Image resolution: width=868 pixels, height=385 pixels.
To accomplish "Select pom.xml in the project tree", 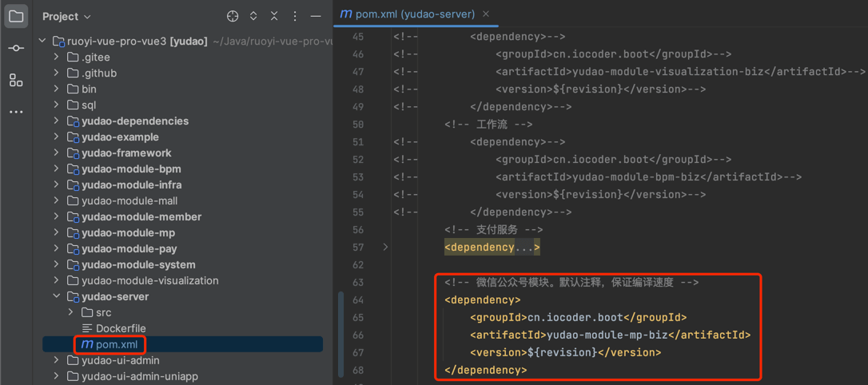I will click(x=117, y=344).
